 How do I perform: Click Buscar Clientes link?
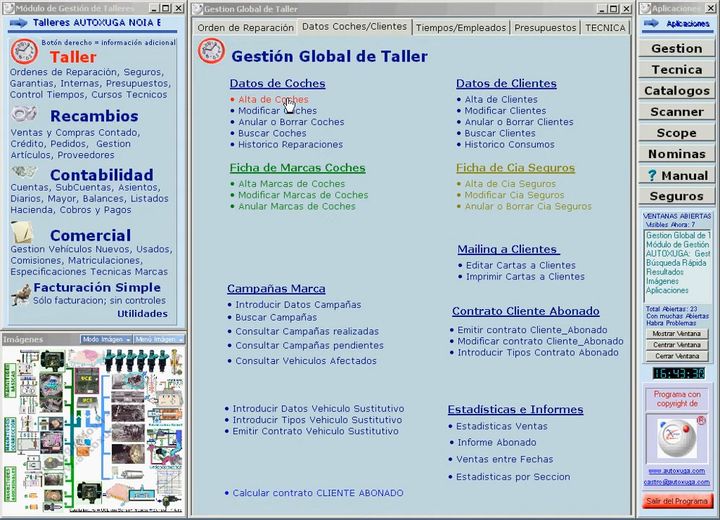pos(500,133)
